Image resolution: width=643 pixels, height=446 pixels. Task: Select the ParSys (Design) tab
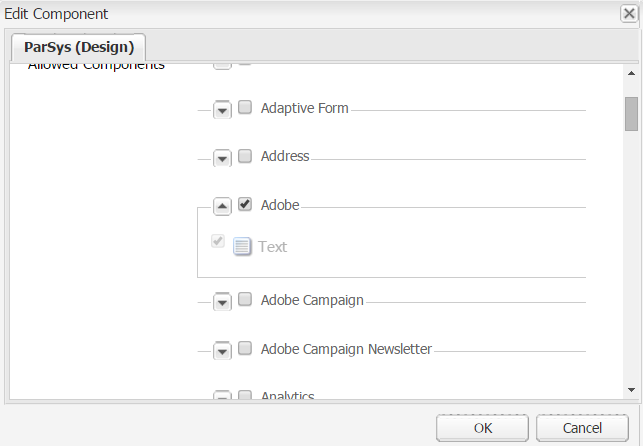click(79, 47)
